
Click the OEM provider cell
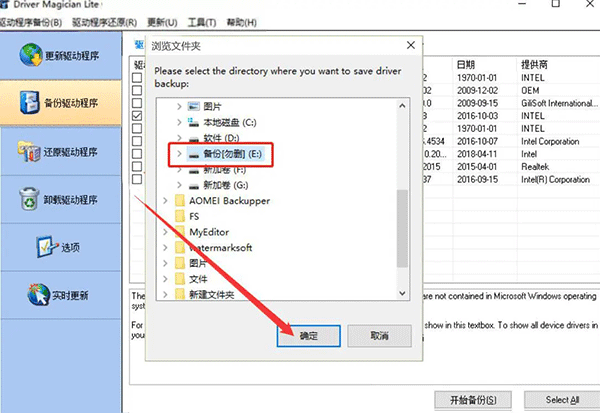[x=530, y=90]
